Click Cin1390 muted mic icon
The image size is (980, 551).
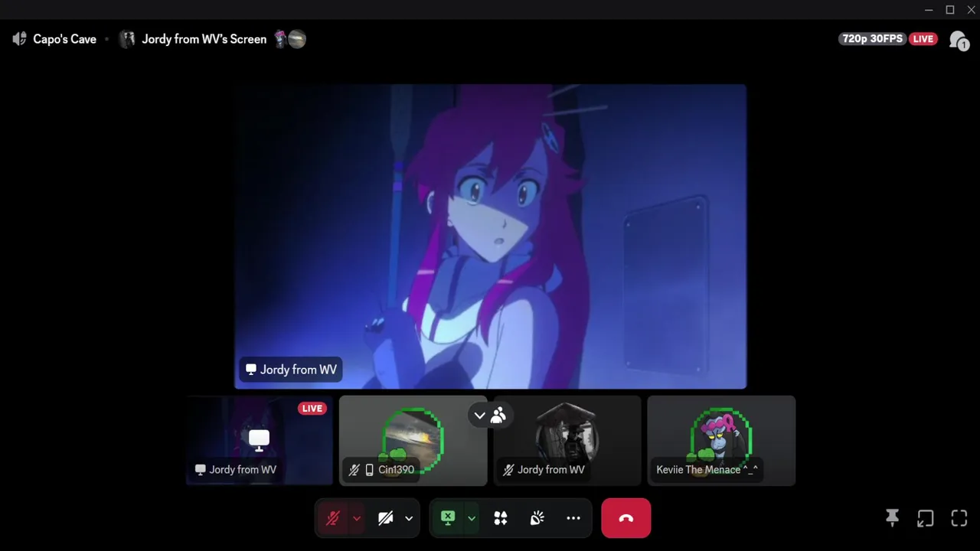354,470
